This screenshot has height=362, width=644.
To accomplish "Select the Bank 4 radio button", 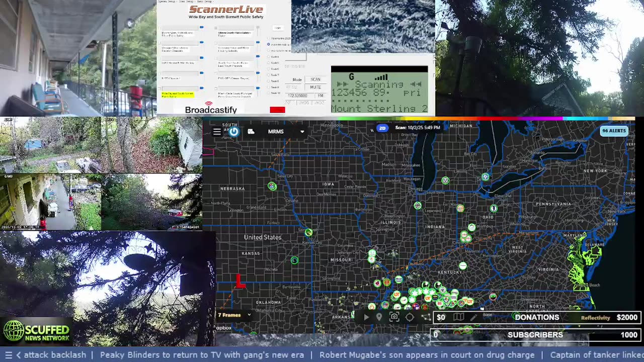I will tap(268, 56).
